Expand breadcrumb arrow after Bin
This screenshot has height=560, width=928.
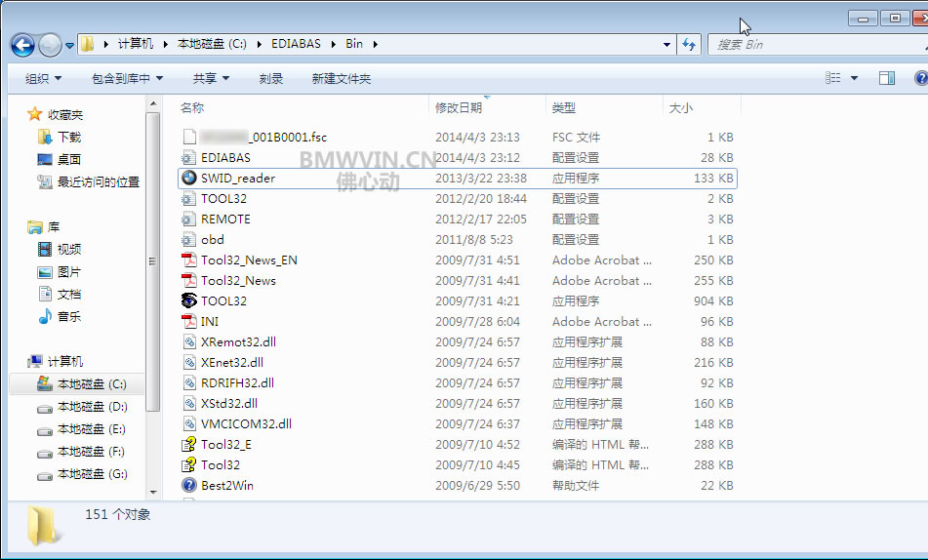coord(376,44)
